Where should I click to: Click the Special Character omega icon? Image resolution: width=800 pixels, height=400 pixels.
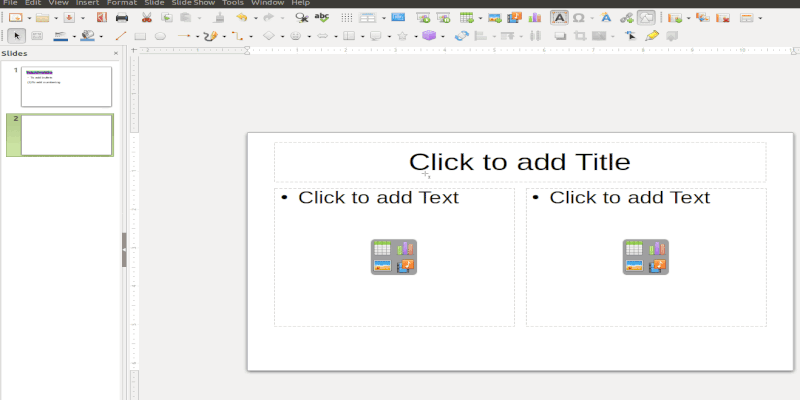579,18
